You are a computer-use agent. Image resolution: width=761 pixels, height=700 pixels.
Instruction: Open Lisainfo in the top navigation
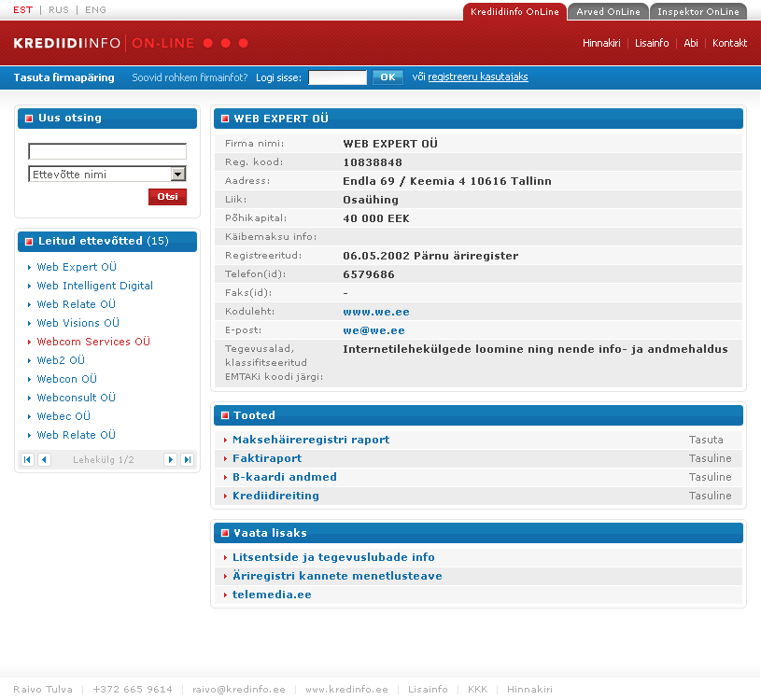(652, 43)
